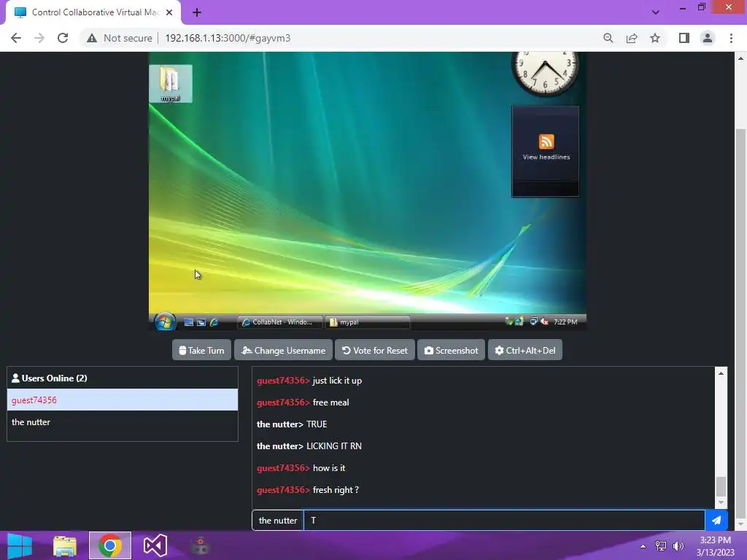Click Show Desktop quick launch icon in VM
The height and width of the screenshot is (560, 747).
(x=189, y=322)
